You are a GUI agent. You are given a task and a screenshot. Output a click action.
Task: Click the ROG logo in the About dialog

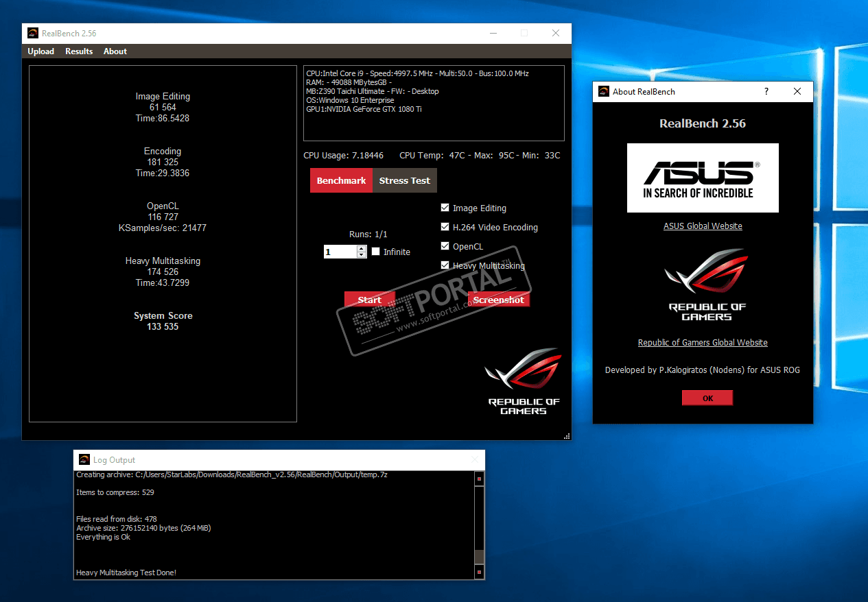tap(707, 285)
